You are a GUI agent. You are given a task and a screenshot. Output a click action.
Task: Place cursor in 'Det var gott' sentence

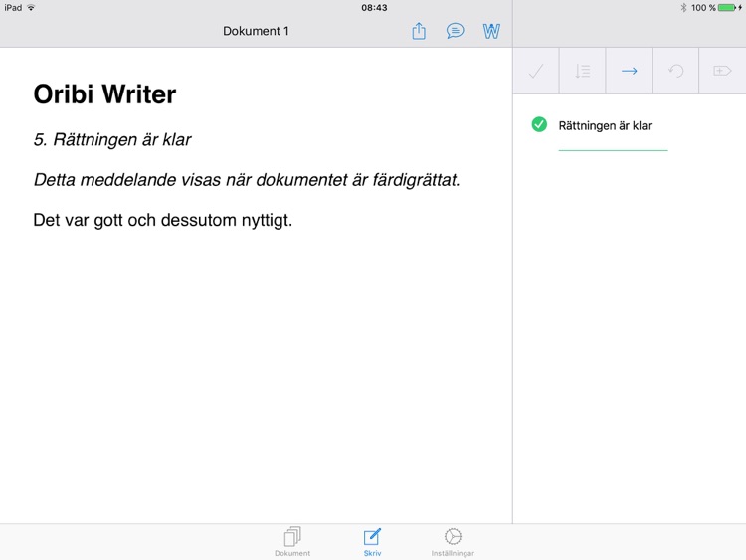163,220
